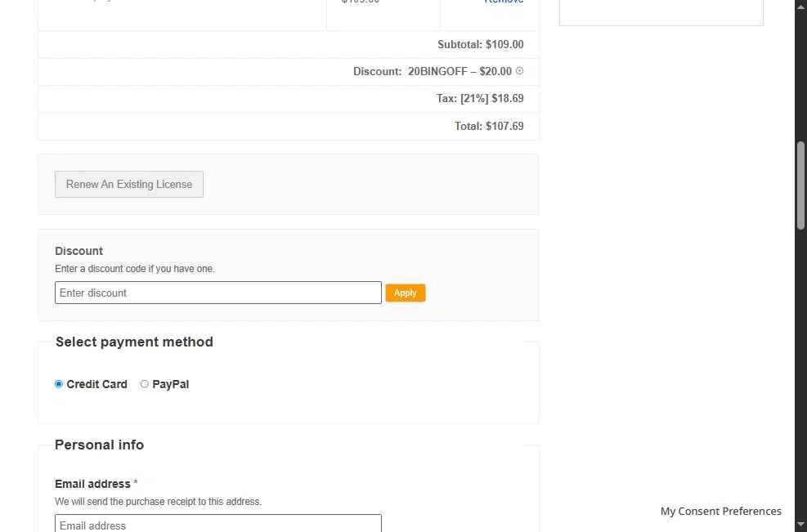This screenshot has width=807, height=532.
Task: Click into the Email address field
Action: tap(218, 523)
